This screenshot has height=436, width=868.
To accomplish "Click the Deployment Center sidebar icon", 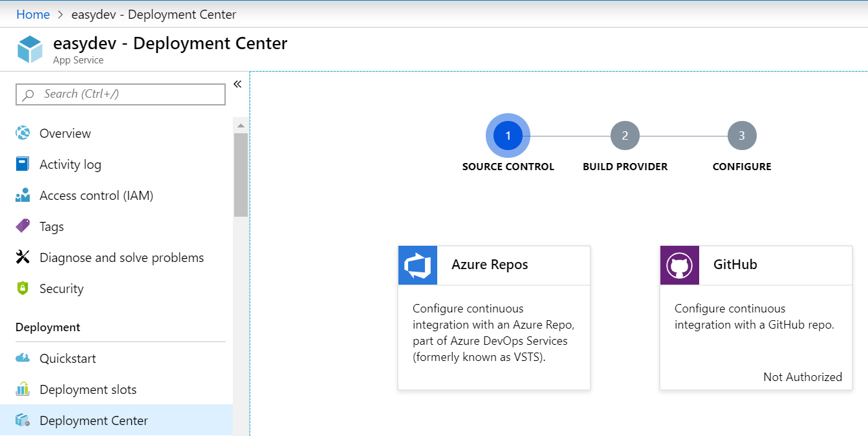I will (23, 420).
